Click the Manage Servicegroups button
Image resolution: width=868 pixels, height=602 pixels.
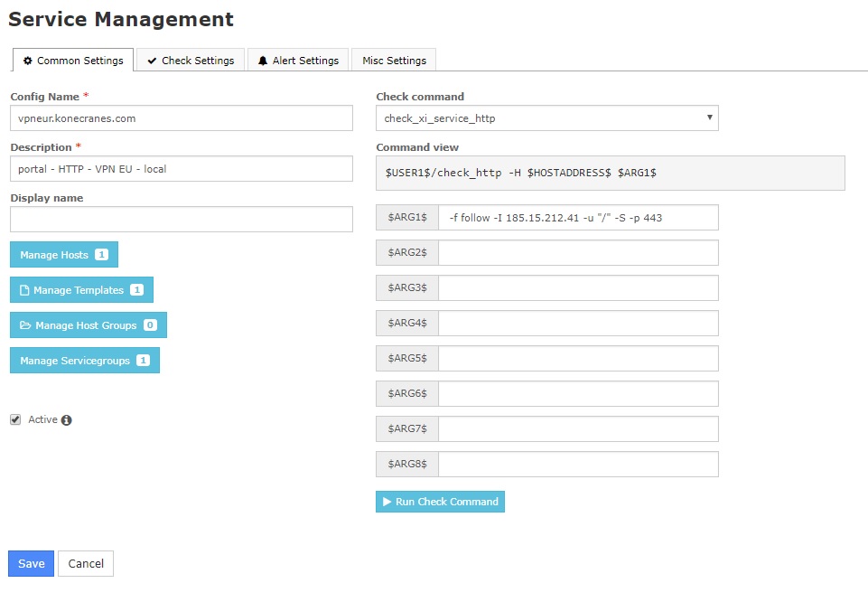85,361
